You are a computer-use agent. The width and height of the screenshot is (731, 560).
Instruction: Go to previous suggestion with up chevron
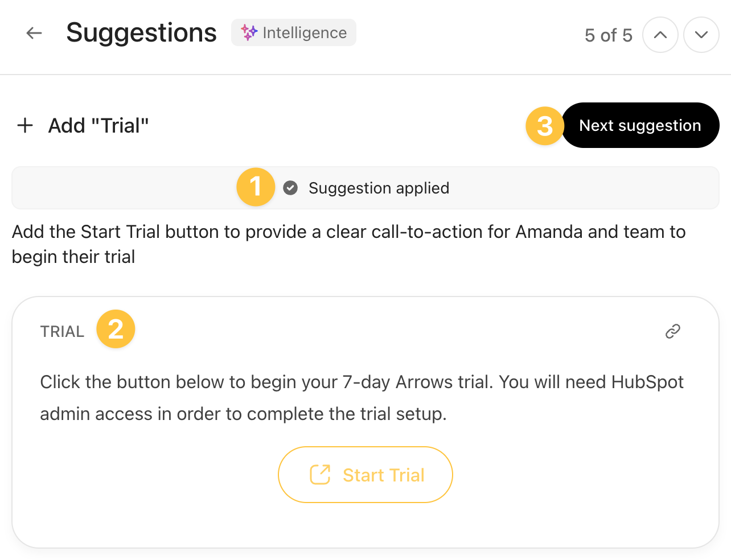point(660,35)
